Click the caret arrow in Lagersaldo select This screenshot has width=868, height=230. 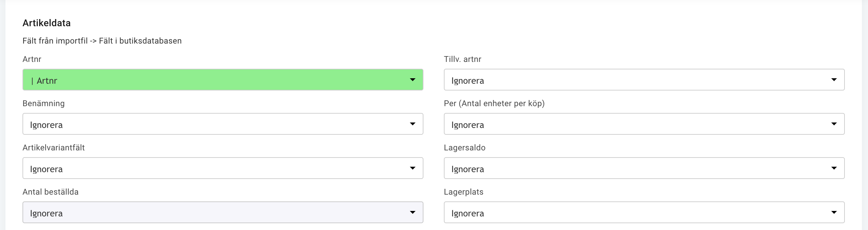[x=834, y=168]
